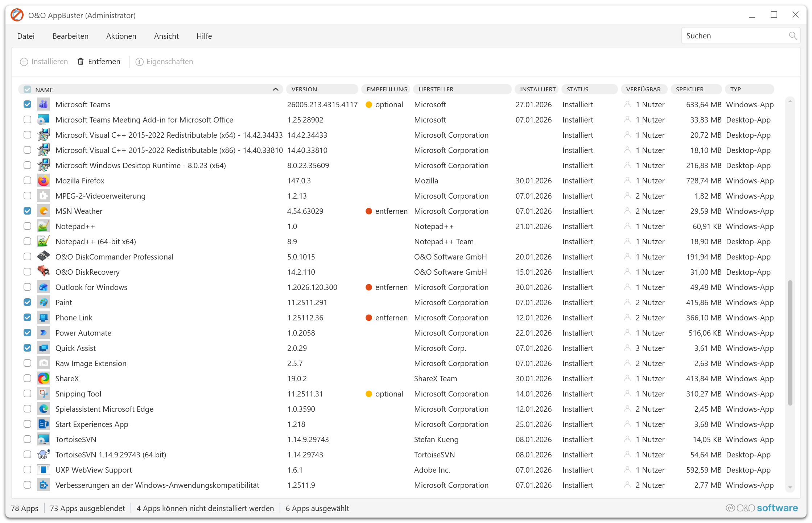Image resolution: width=812 pixels, height=523 pixels.
Task: Sort by the Empfehlung column header
Action: (387, 89)
